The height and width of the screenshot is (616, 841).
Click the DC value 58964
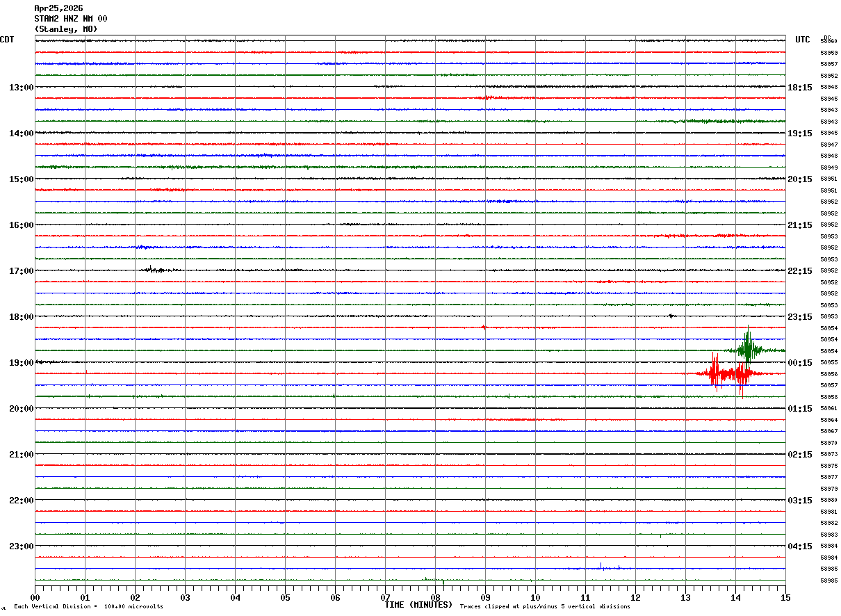(828, 420)
